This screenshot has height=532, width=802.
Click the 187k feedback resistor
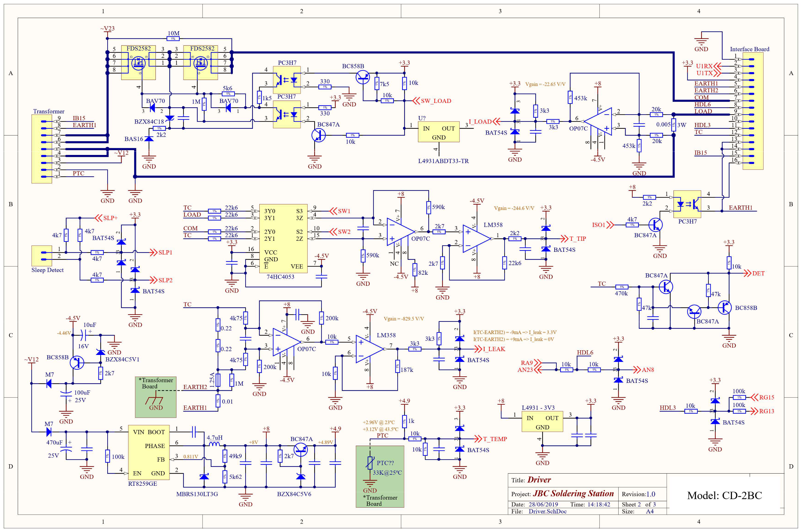397,366
